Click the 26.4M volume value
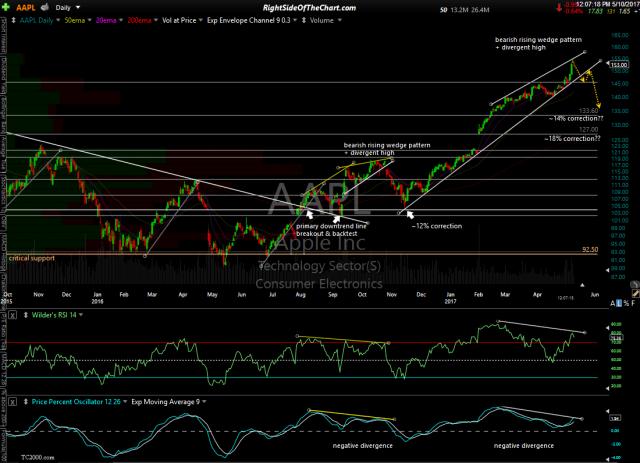 (480, 10)
